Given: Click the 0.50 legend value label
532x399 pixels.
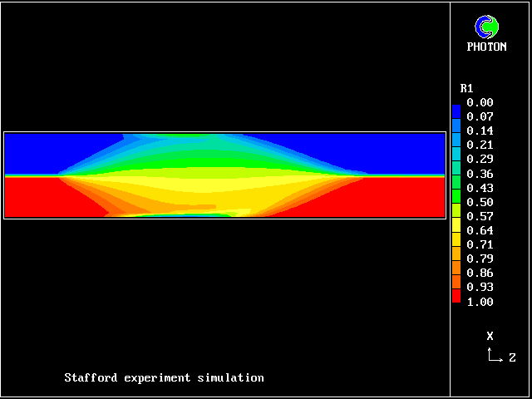Looking at the screenshot, I should 480,202.
